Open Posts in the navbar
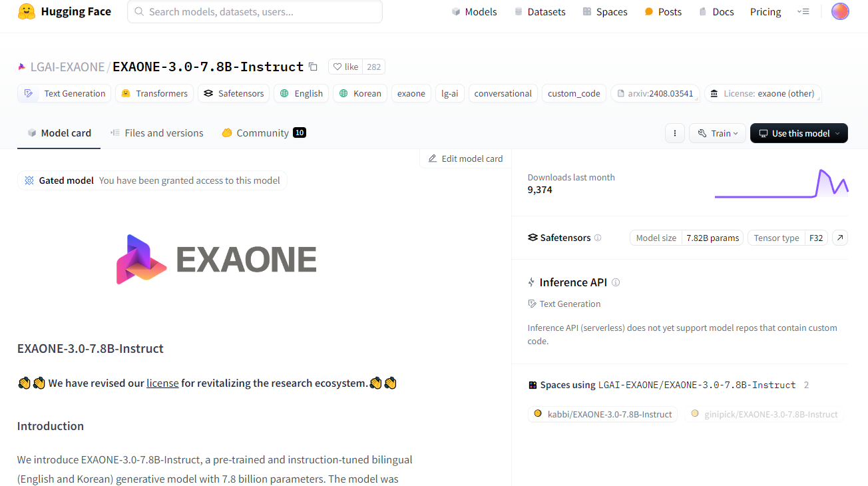The width and height of the screenshot is (868, 486). coord(663,12)
